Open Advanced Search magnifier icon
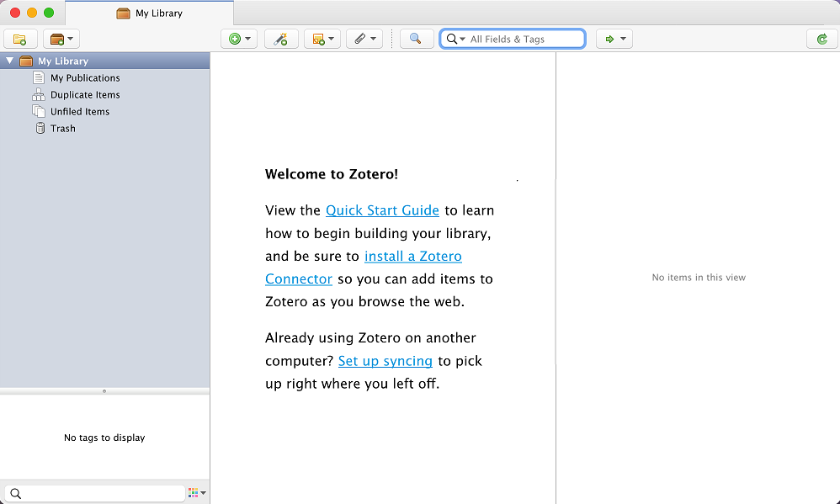Viewport: 840px width, 504px height. click(416, 39)
